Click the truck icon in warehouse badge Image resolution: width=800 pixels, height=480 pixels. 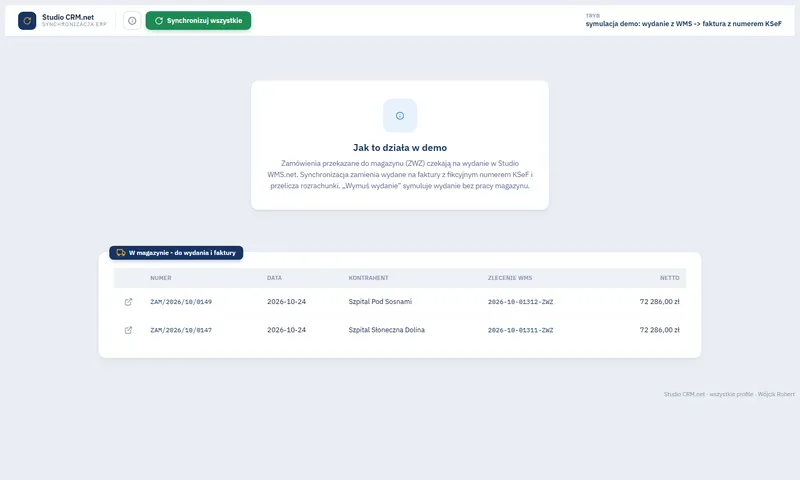tap(121, 252)
